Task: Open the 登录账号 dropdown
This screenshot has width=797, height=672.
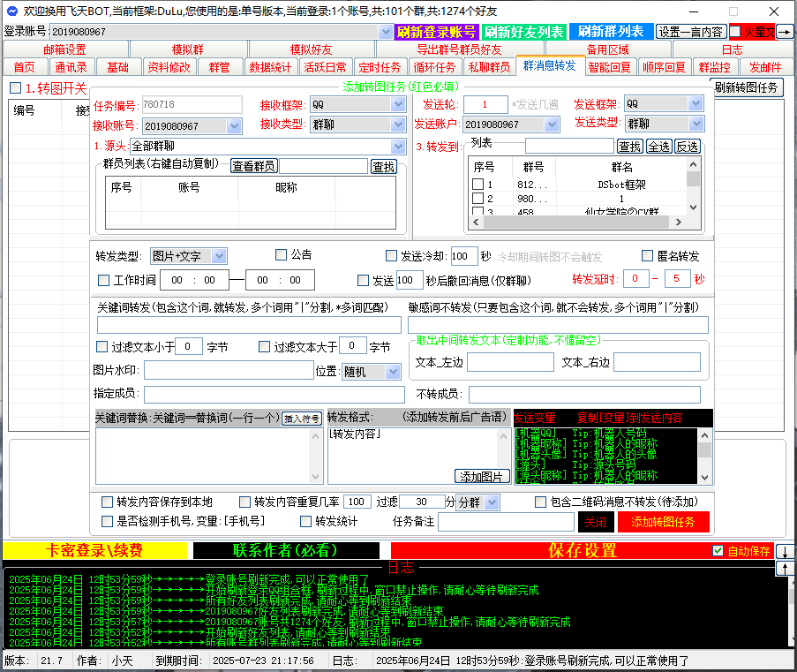Action: 386,32
